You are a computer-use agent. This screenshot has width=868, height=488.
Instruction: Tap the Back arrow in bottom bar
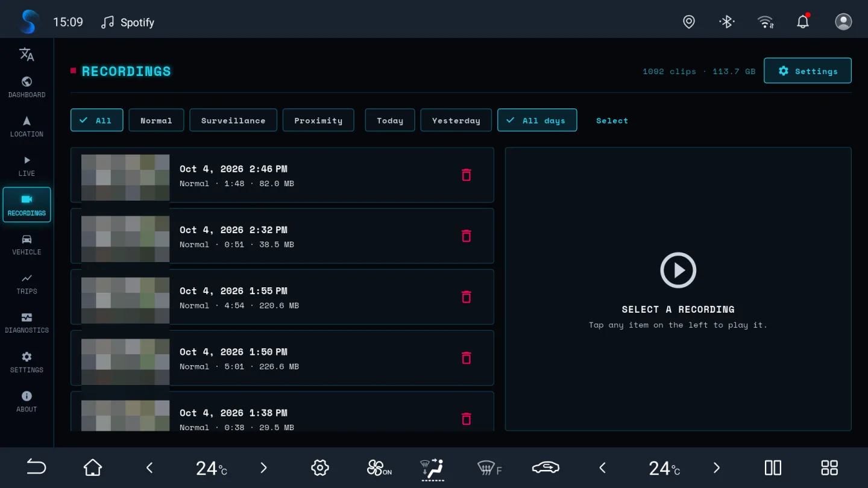pyautogui.click(x=36, y=468)
